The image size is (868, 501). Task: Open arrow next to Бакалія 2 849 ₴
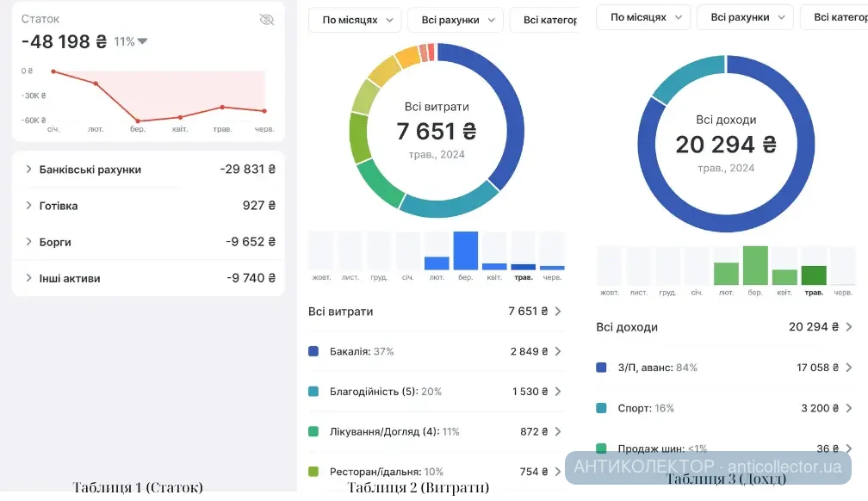tap(557, 351)
